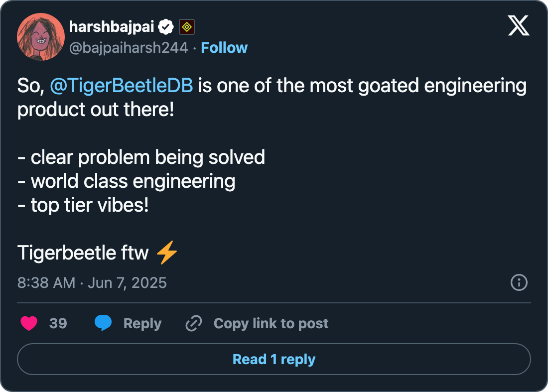Click the "world class engineering" text line

(x=127, y=181)
